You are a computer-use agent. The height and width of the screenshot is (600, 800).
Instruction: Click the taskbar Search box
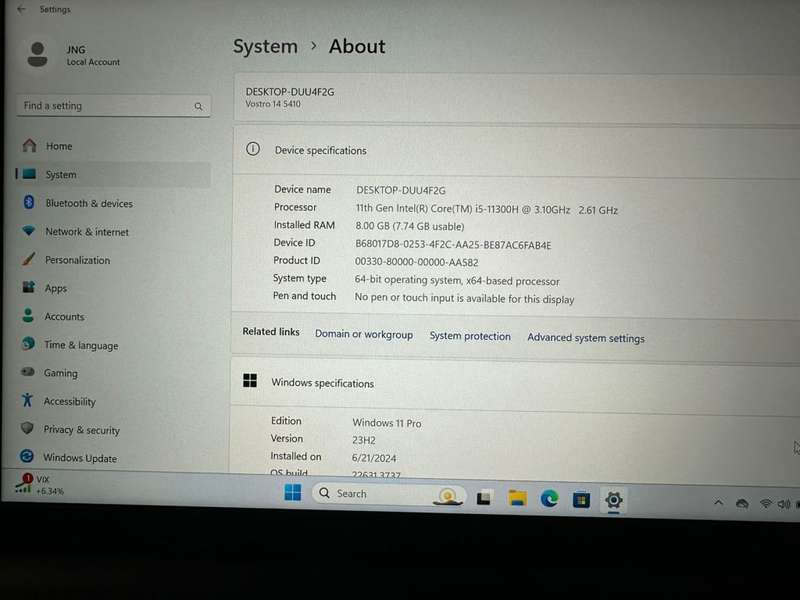tap(389, 494)
